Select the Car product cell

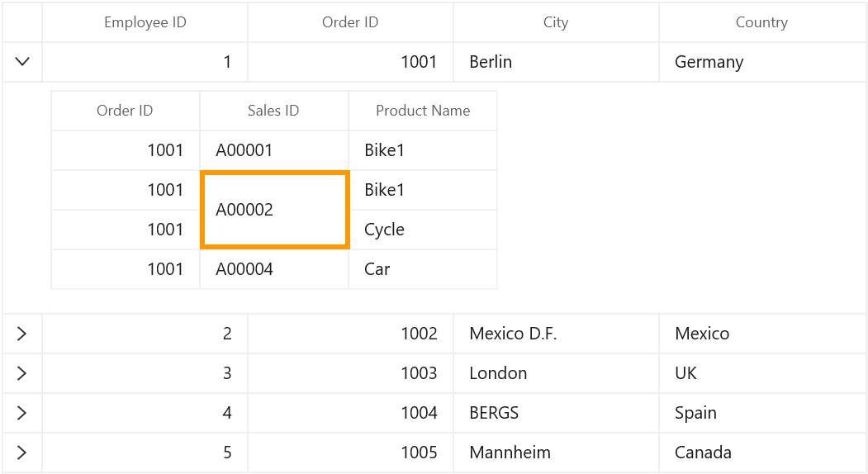coord(423,269)
